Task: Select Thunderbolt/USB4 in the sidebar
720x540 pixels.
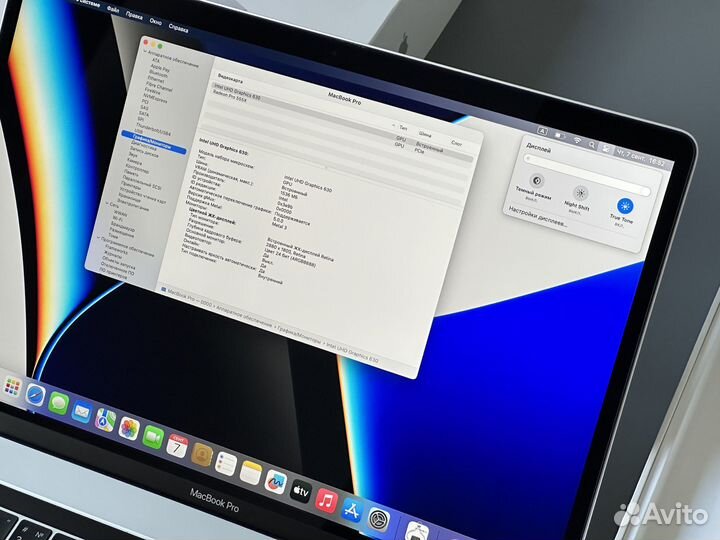Action: (x=153, y=129)
